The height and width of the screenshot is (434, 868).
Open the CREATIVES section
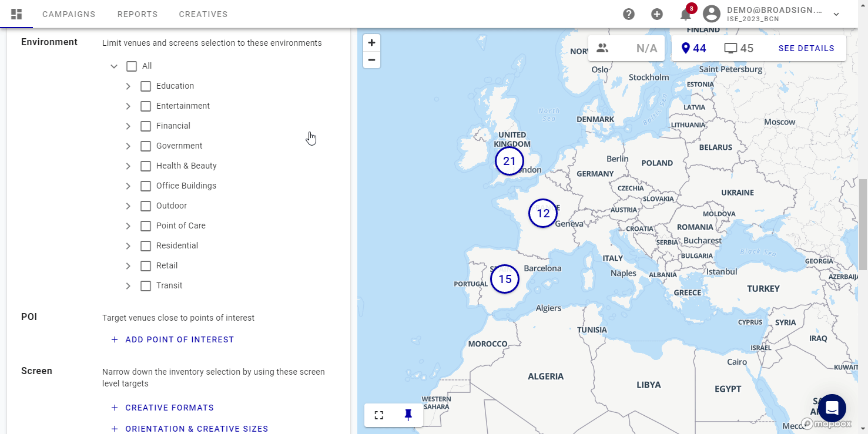pyautogui.click(x=203, y=14)
